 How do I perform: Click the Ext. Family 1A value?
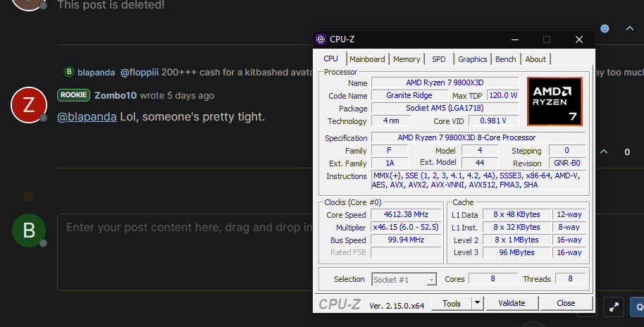coord(390,163)
